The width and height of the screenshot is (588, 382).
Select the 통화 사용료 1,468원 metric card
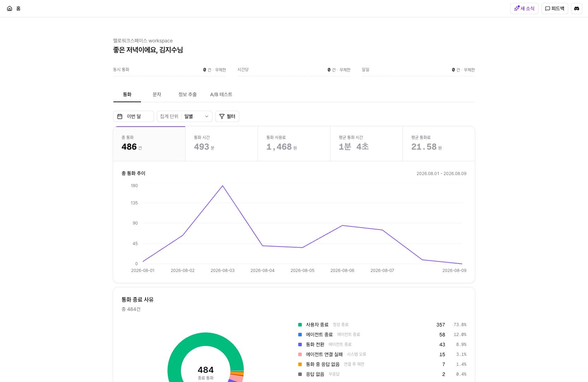click(294, 144)
